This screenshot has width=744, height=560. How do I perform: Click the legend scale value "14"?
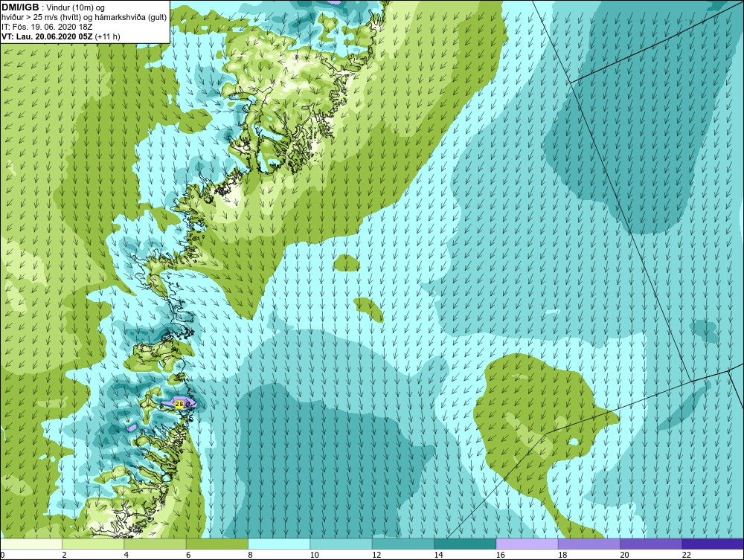(x=438, y=556)
